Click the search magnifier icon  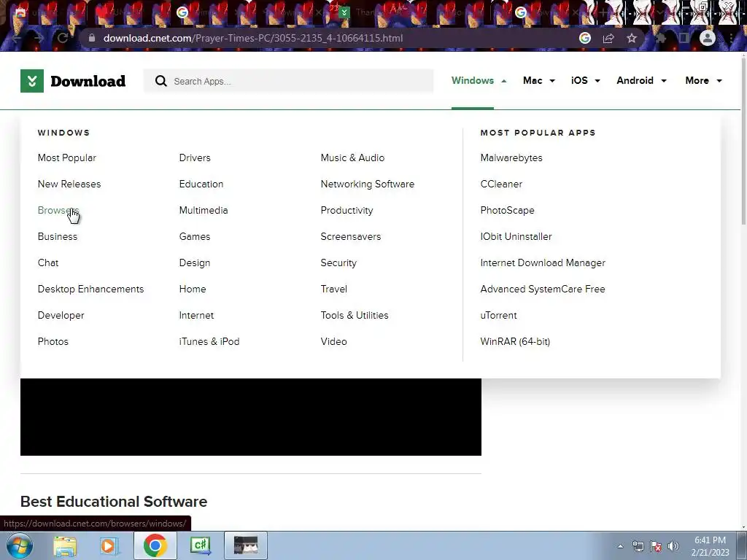(161, 81)
